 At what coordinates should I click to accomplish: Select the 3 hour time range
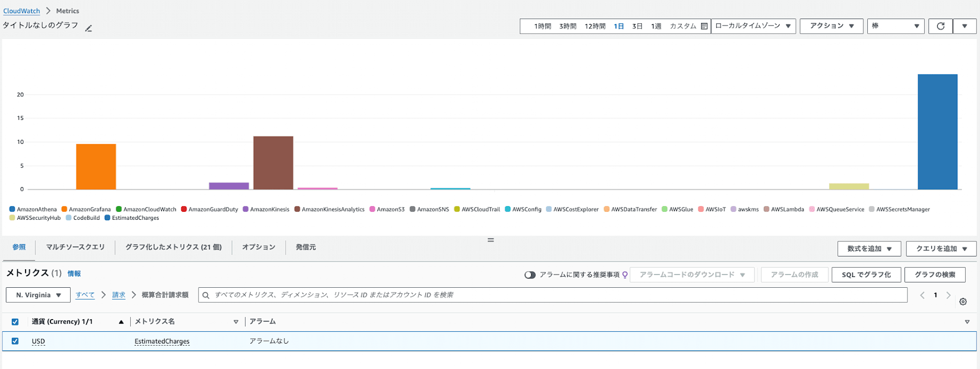(568, 26)
